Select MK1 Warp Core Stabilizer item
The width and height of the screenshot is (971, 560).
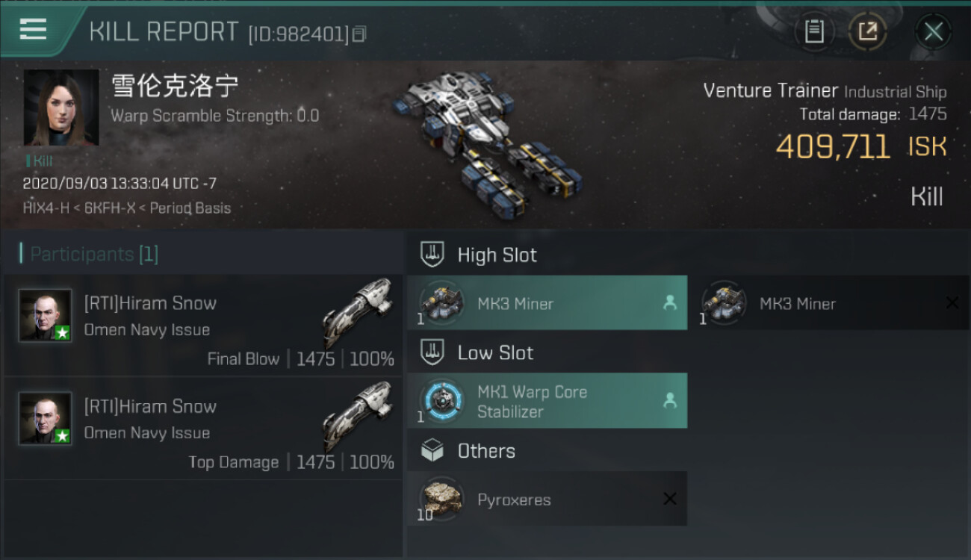547,401
